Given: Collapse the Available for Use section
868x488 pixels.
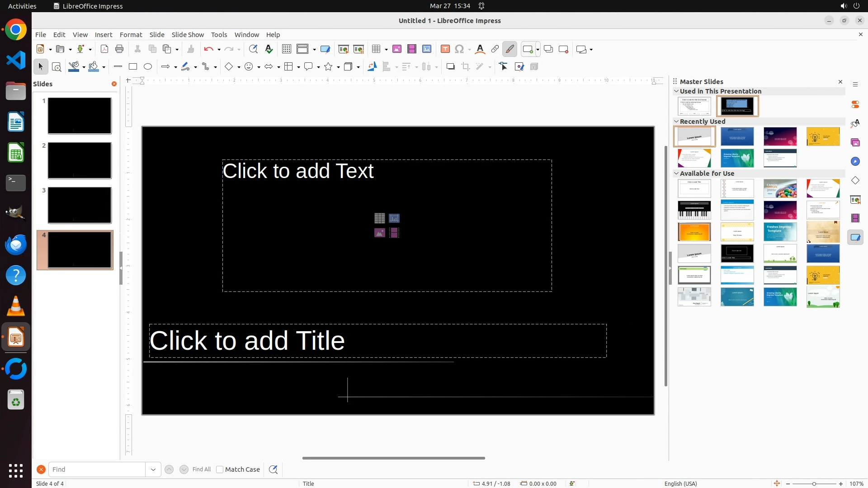Looking at the screenshot, I should pos(676,174).
